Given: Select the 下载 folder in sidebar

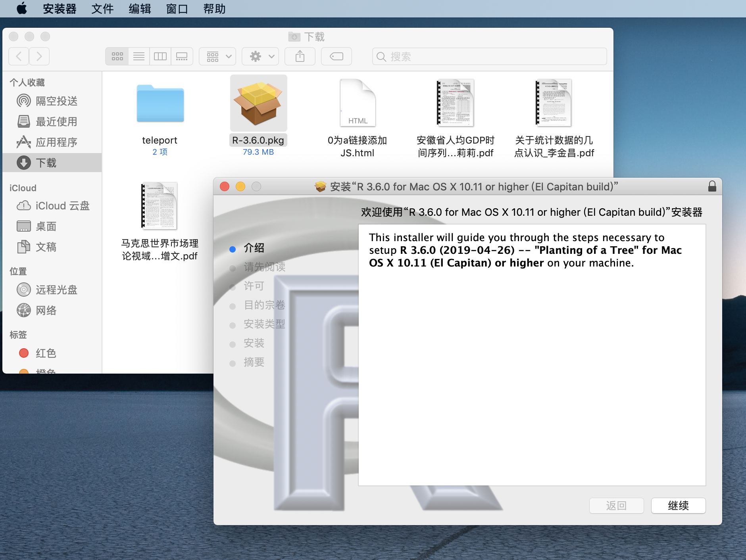Looking at the screenshot, I should (47, 163).
